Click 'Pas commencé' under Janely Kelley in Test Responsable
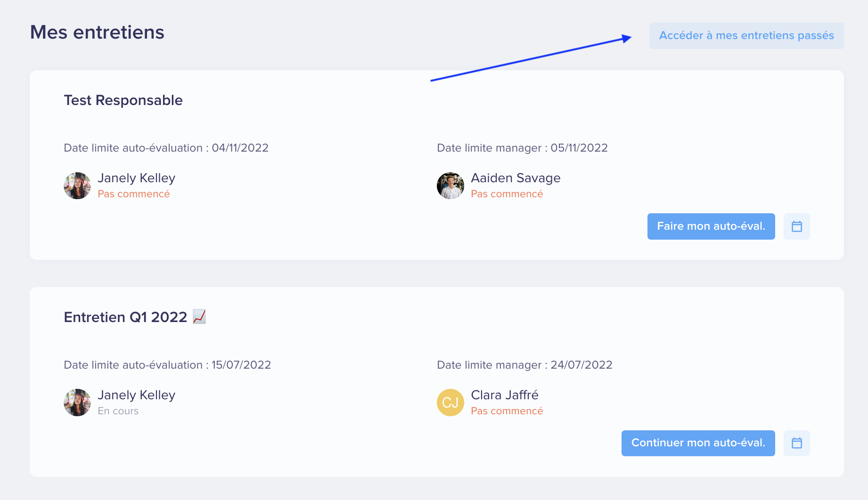The width and height of the screenshot is (868, 500). (x=134, y=194)
